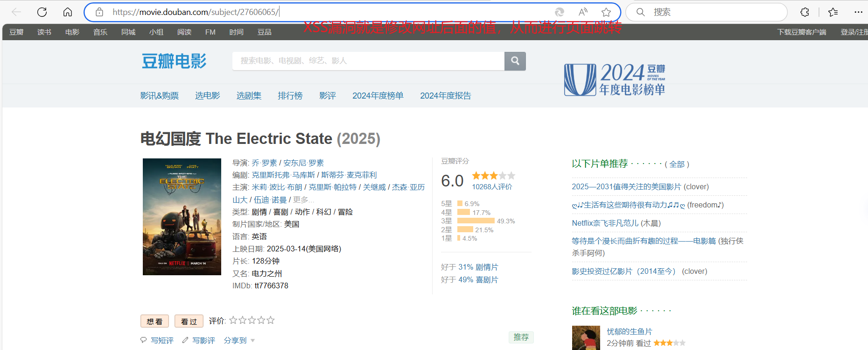Click the 看过 button
Viewport: 868px width, 350px height.
pyautogui.click(x=189, y=321)
